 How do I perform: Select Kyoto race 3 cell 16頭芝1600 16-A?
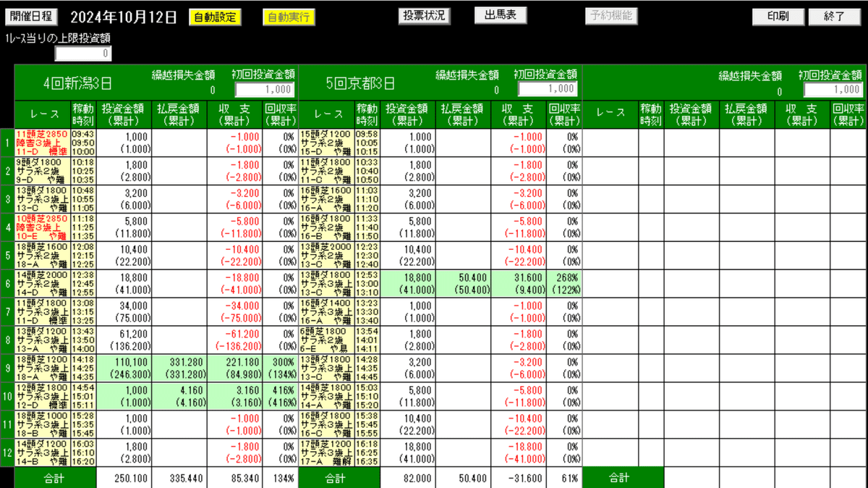[x=326, y=198]
